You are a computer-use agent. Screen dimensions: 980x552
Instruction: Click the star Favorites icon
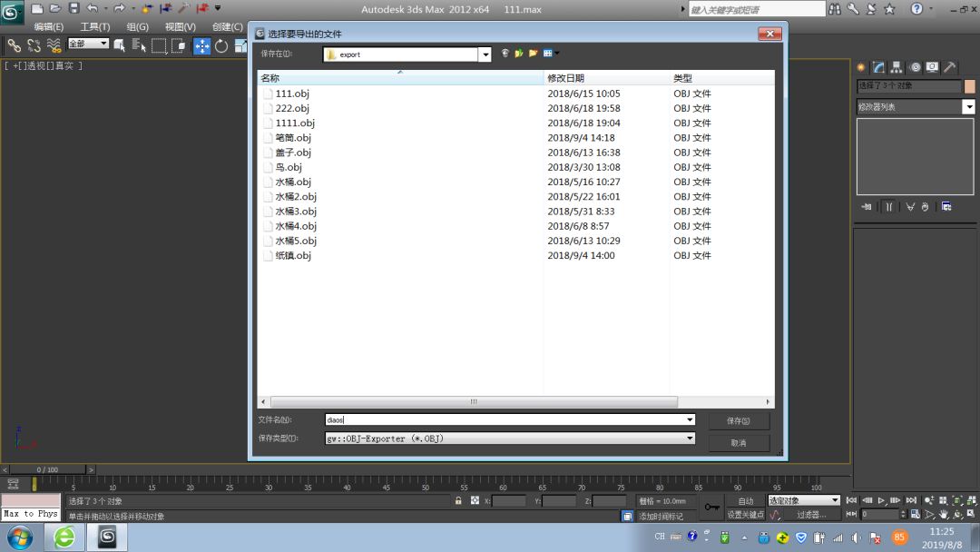coord(890,9)
